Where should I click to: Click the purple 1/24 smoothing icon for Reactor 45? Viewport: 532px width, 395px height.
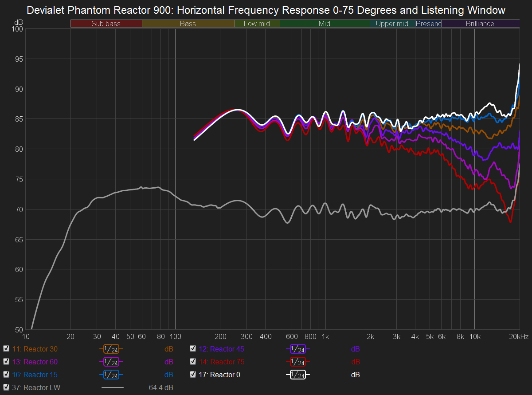tap(298, 349)
